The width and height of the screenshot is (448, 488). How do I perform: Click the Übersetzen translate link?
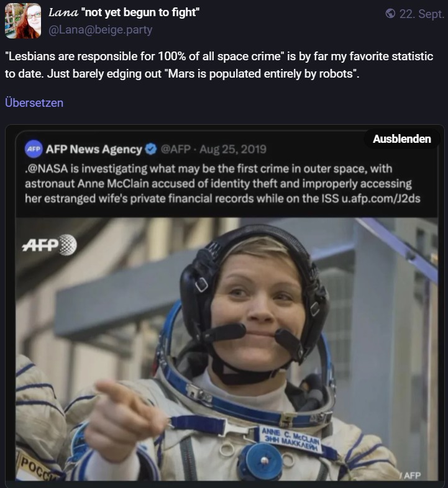point(34,102)
